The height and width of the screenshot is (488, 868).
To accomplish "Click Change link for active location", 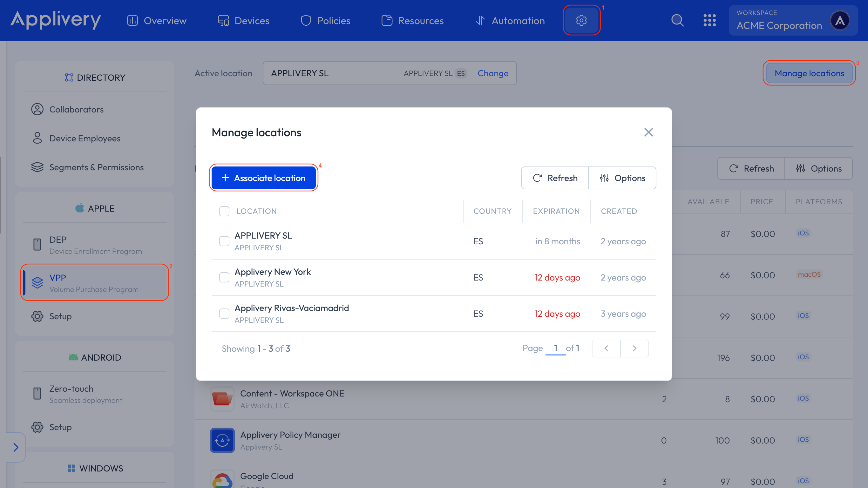I will click(x=493, y=73).
